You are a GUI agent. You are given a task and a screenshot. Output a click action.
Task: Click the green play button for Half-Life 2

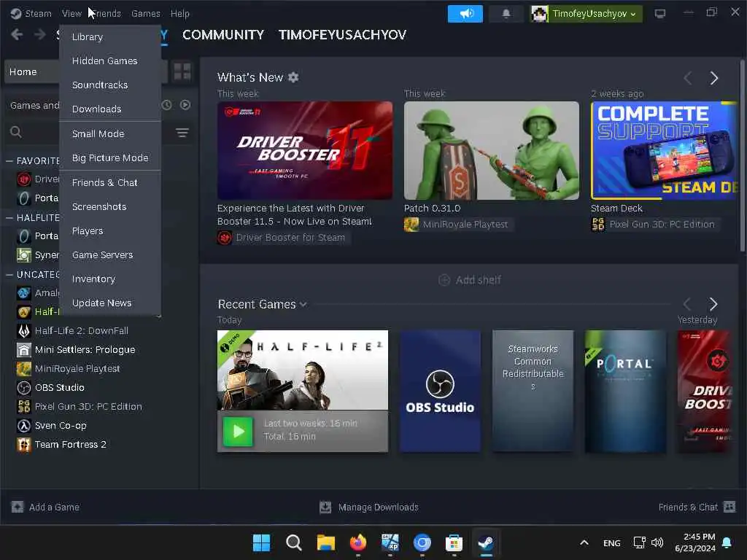pyautogui.click(x=239, y=432)
